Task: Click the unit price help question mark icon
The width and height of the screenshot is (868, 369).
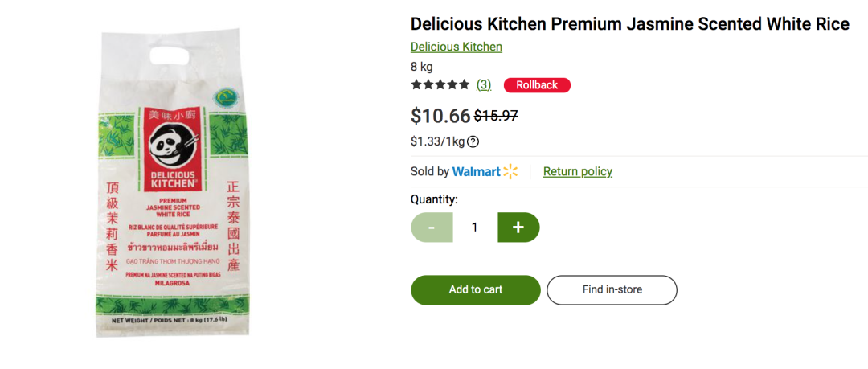Action: (x=473, y=141)
